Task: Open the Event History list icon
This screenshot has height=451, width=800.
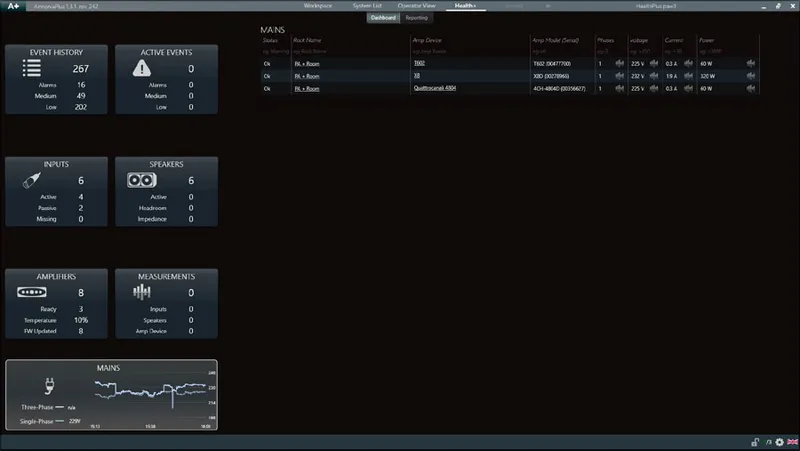Action: pos(32,68)
